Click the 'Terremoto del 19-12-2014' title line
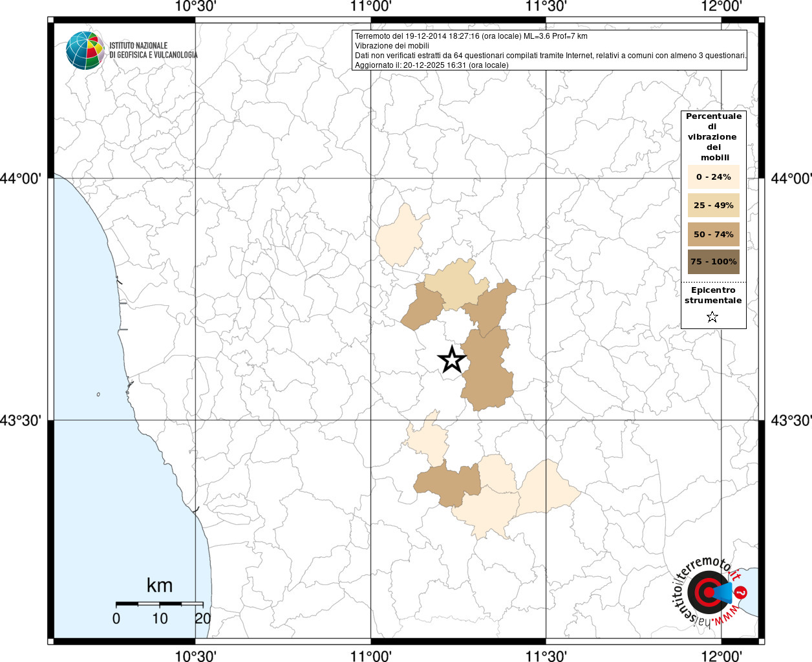 tap(471, 36)
